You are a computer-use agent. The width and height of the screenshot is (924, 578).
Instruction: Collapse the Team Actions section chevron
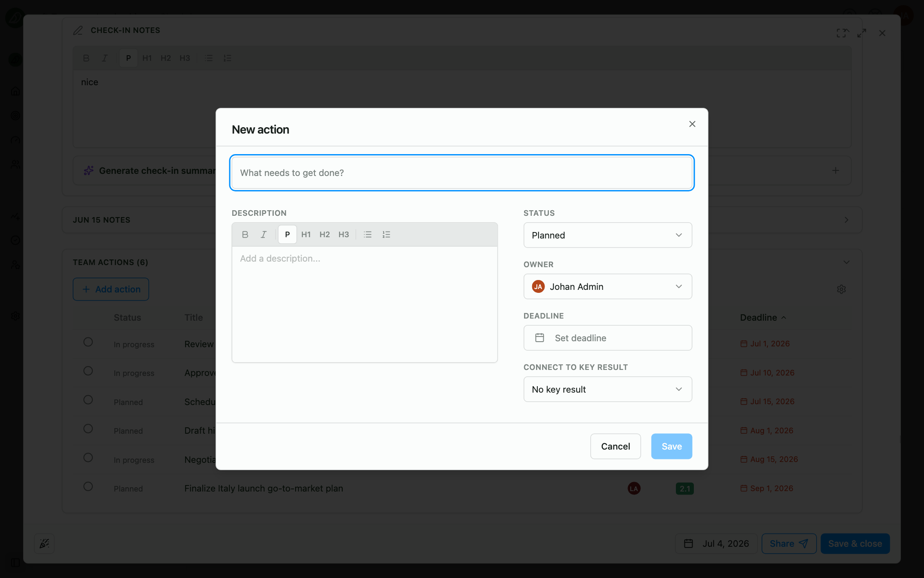(846, 262)
